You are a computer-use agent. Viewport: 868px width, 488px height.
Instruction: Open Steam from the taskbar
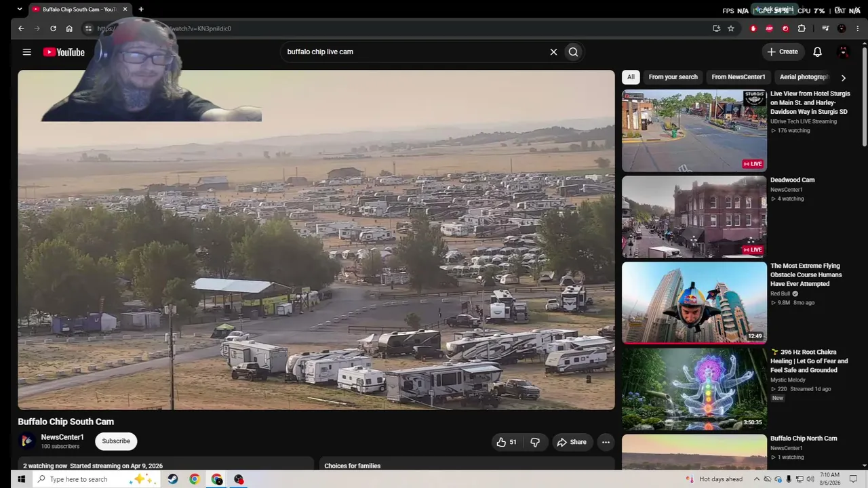tap(173, 479)
